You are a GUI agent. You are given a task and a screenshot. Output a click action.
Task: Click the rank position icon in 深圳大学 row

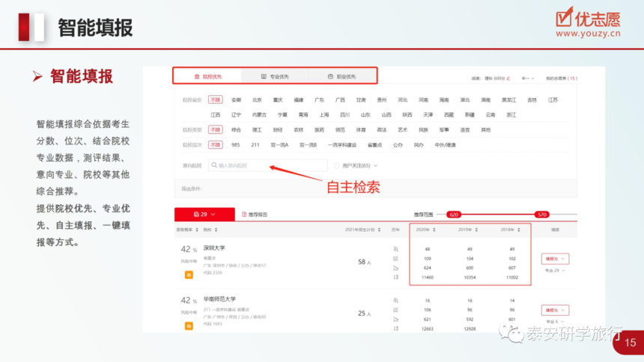coord(396,277)
